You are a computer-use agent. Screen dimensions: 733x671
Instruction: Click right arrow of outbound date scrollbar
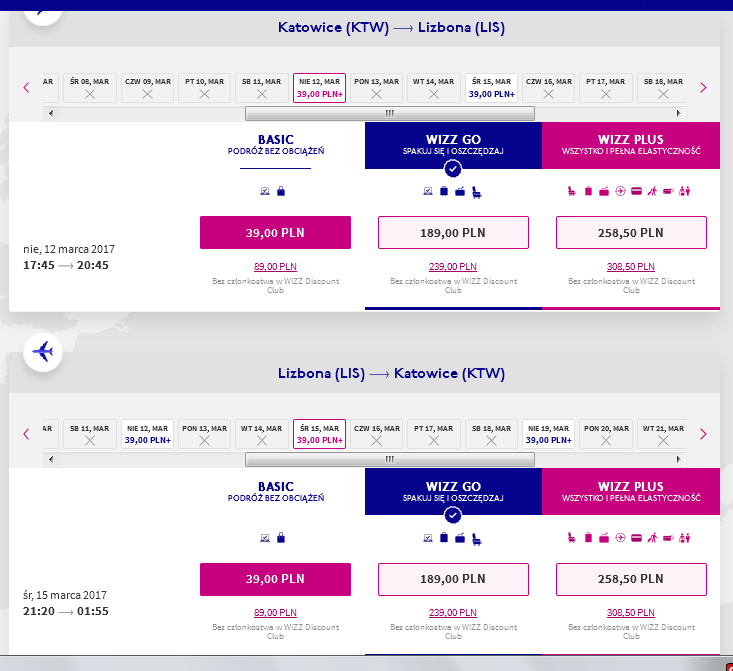679,113
